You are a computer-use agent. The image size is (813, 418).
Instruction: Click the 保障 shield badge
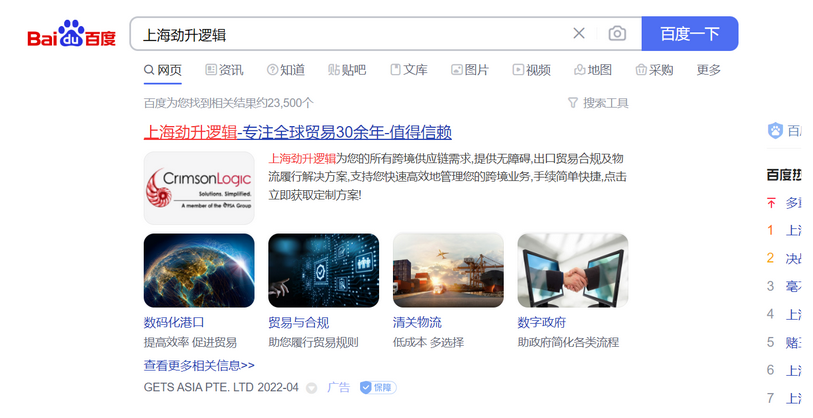click(x=379, y=387)
